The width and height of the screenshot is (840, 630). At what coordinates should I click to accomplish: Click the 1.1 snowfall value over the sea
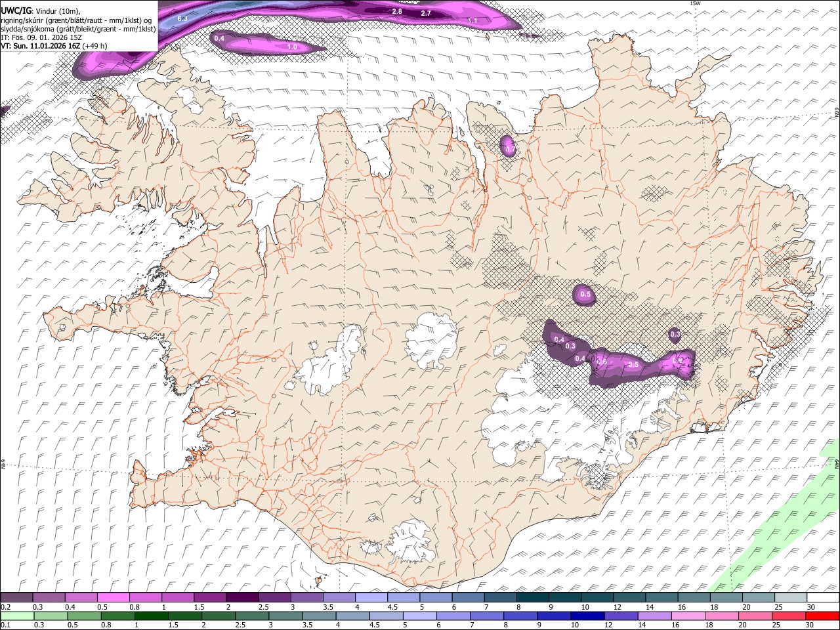[x=472, y=21]
